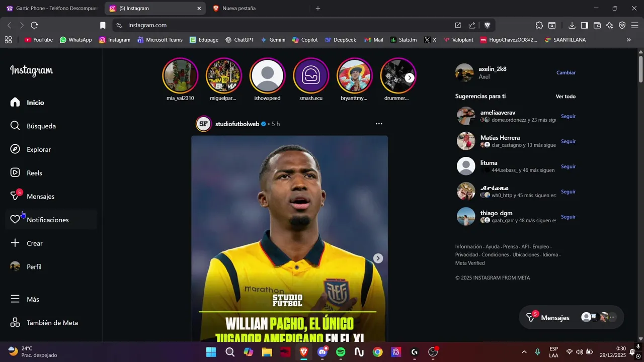The image size is (644, 362).
Task: Toggle sidebar panel icon
Action: click(584, 25)
